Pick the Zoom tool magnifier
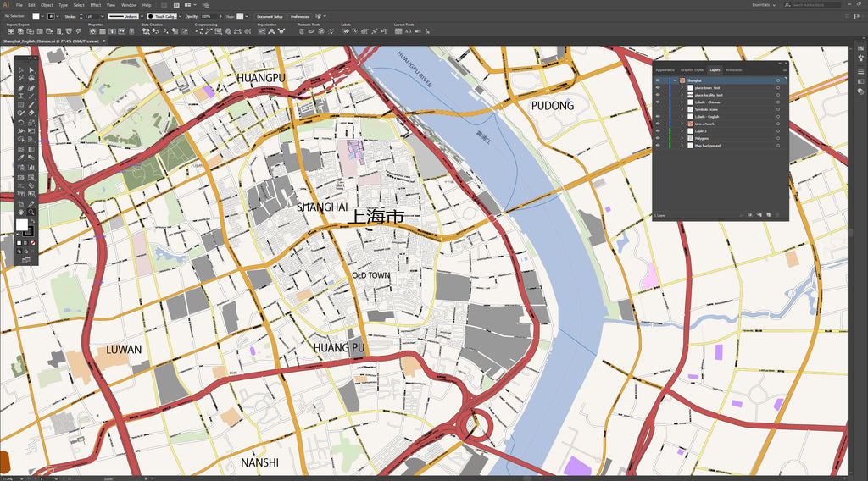Image resolution: width=868 pixels, height=481 pixels. (31, 213)
